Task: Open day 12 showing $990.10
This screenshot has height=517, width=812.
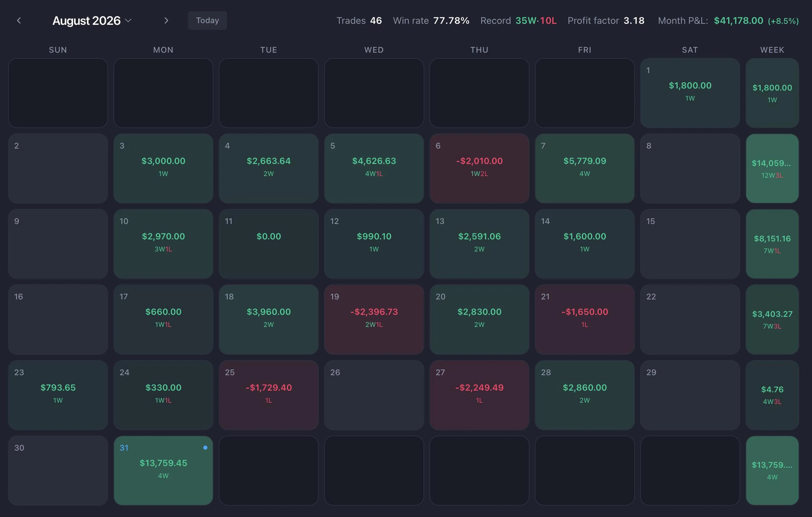Action: click(374, 244)
